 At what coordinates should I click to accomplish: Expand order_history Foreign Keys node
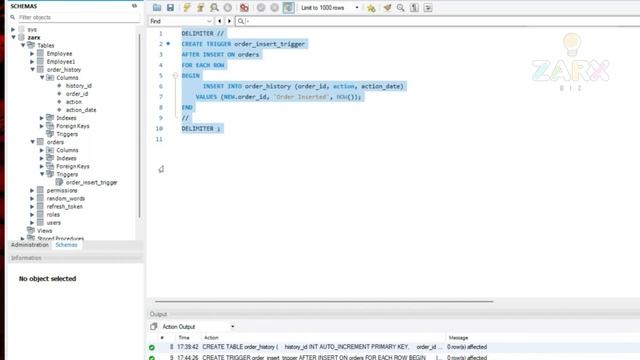click(x=42, y=126)
